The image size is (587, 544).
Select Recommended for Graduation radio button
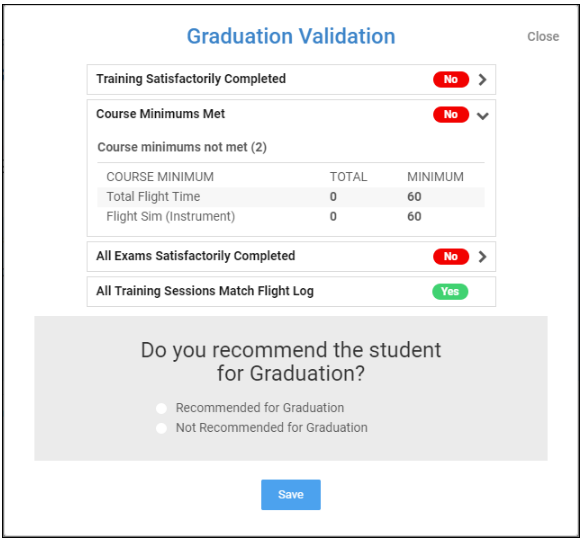point(161,408)
